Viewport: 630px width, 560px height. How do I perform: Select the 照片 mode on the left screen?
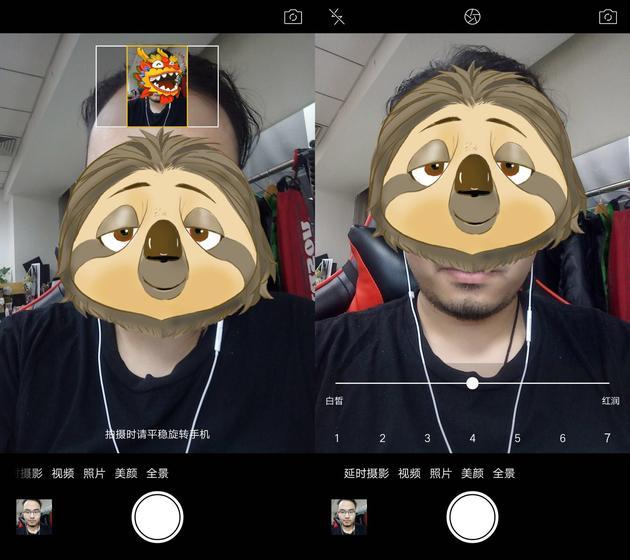pos(94,473)
